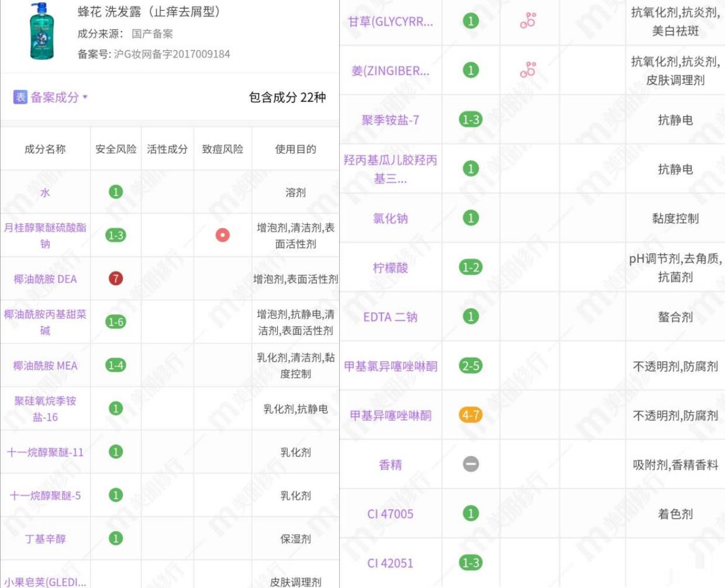Click the safety badge for 十一烷醇聚醚-11
The width and height of the screenshot is (725, 588).
click(x=116, y=452)
